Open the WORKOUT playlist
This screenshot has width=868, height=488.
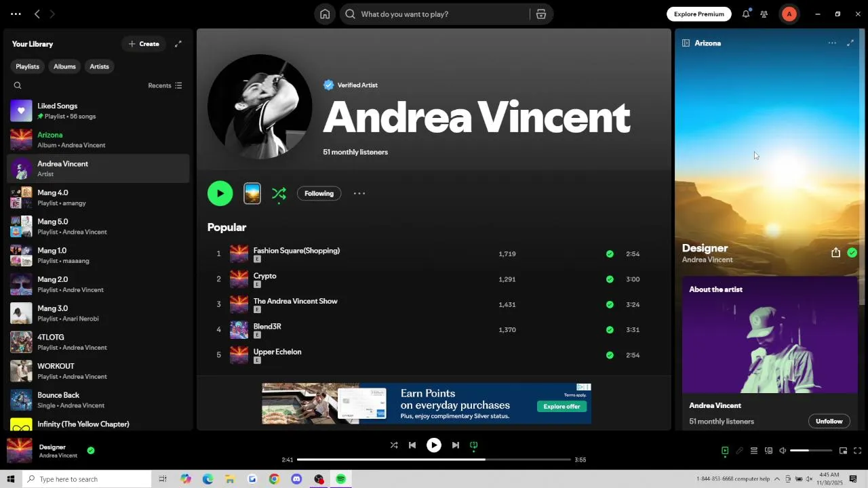(x=98, y=371)
